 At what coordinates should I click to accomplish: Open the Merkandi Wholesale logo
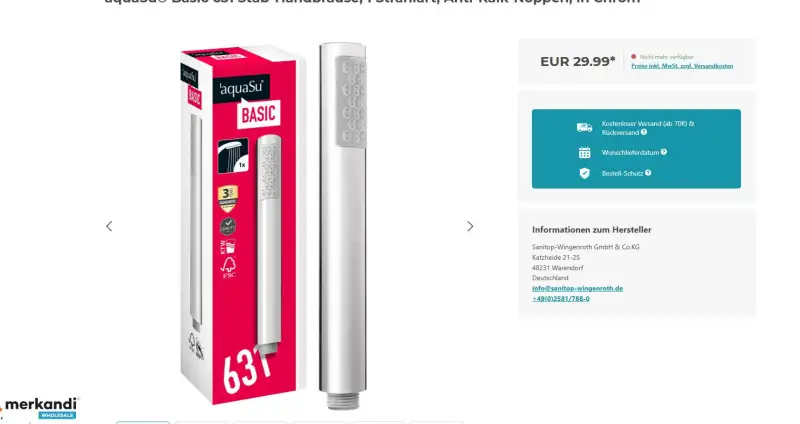41,408
